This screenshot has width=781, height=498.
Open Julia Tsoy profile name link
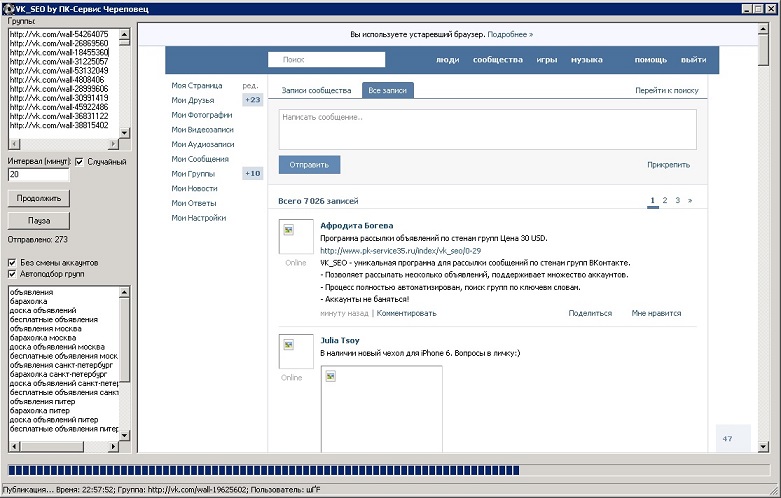[340, 341]
